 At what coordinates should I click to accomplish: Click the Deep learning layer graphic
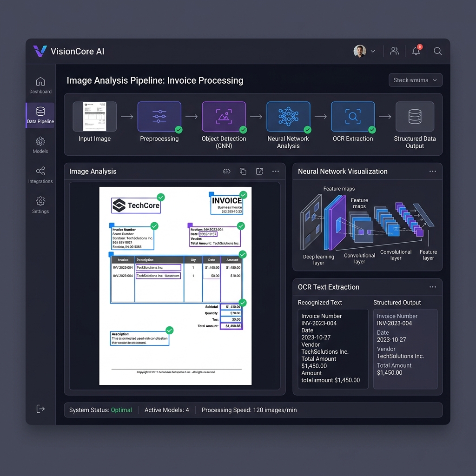(311, 222)
